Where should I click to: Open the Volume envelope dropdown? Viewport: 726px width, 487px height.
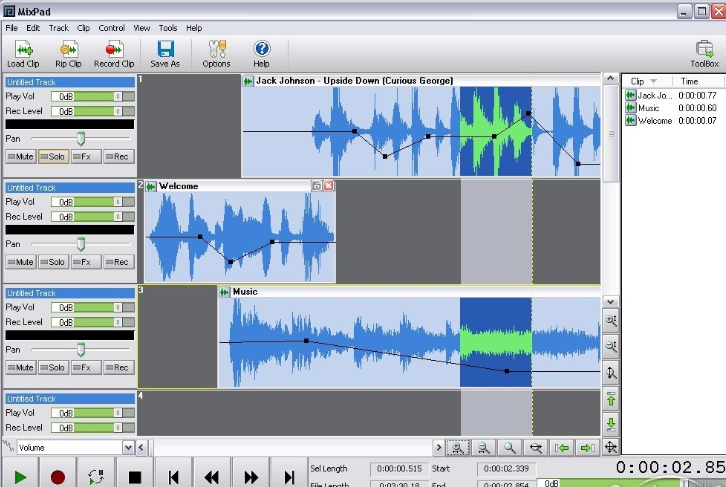(128, 448)
